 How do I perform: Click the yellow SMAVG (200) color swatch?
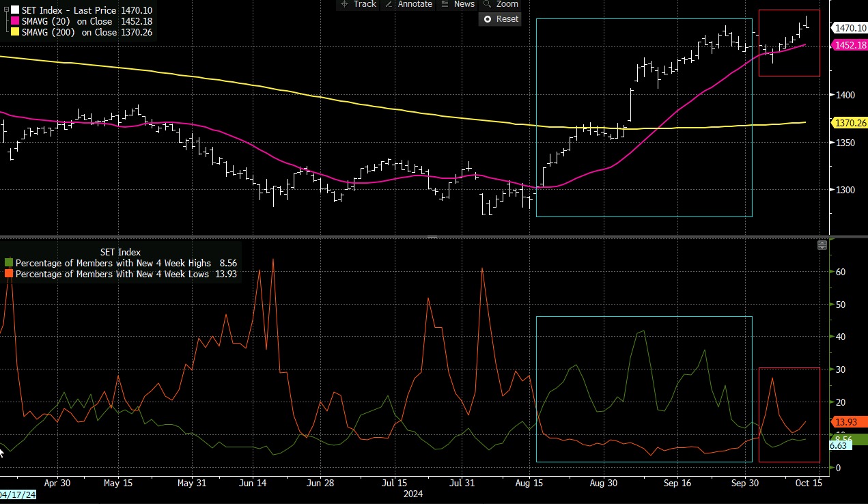[x=15, y=32]
